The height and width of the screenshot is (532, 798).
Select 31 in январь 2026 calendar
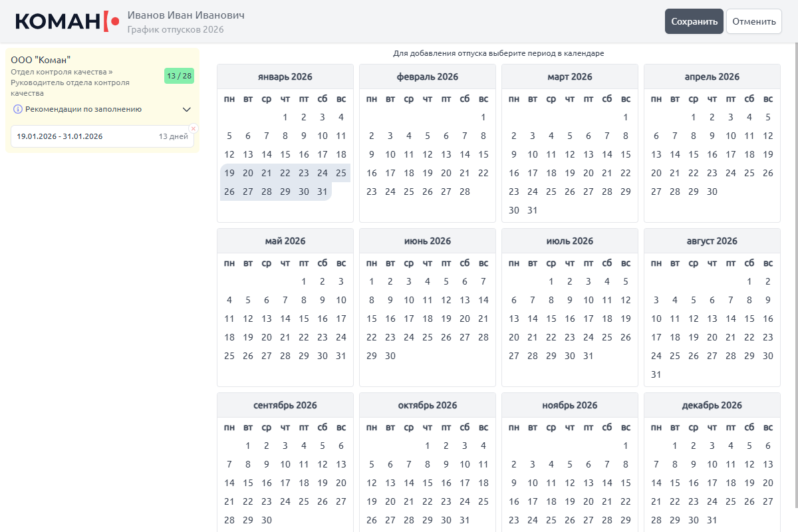(323, 192)
